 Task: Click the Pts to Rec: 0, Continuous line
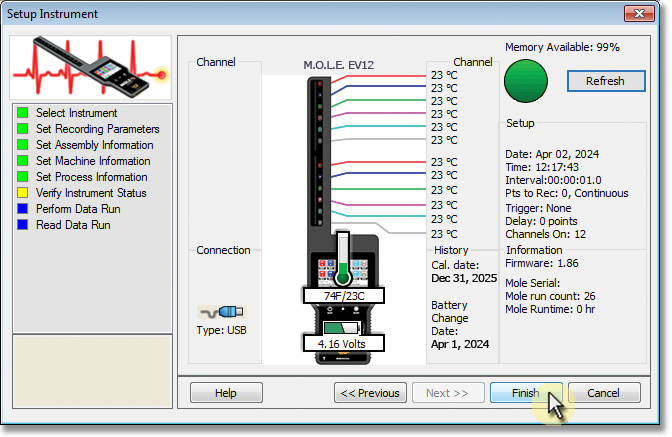click(x=567, y=193)
